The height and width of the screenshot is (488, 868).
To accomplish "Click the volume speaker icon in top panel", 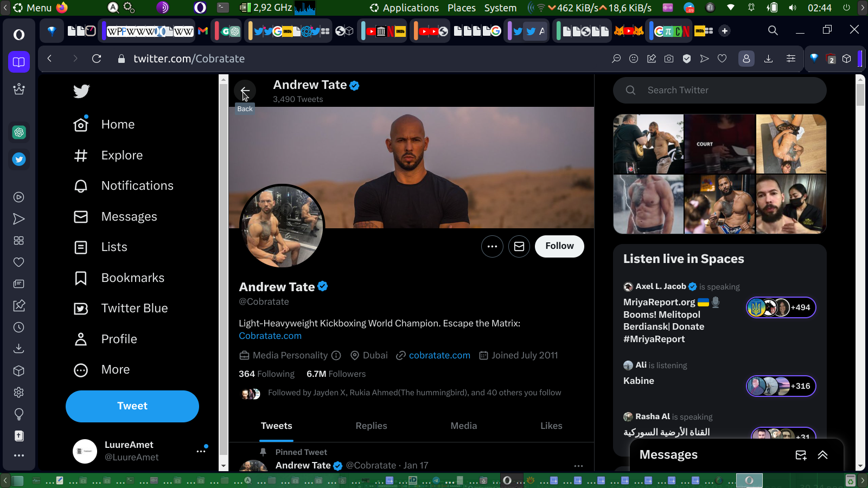I will click(793, 8).
